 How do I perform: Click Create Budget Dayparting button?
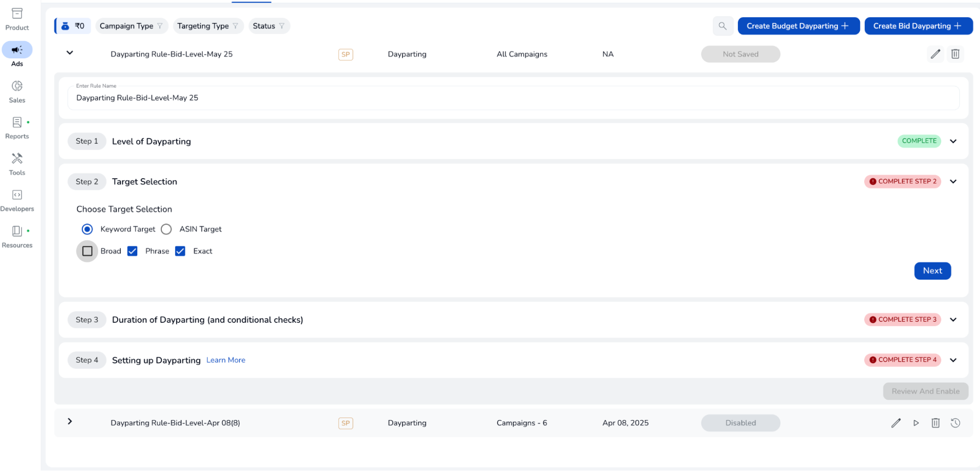point(799,26)
